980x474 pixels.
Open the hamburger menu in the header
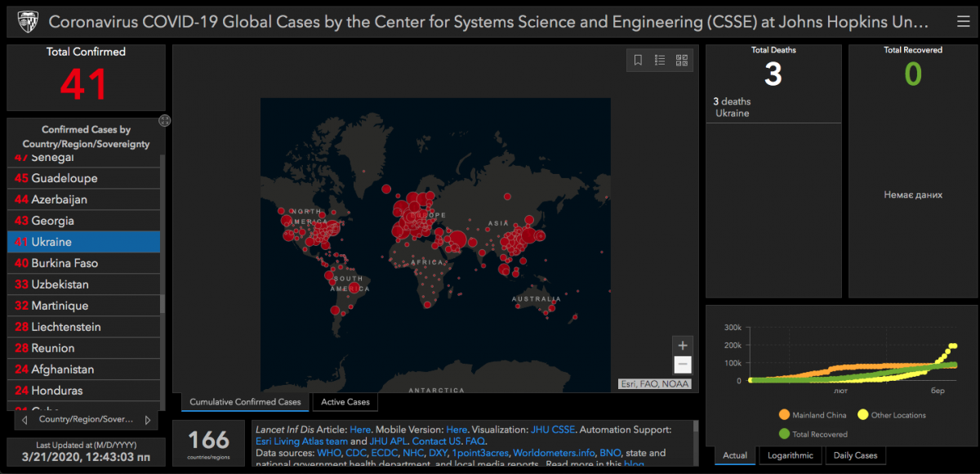pos(963,21)
